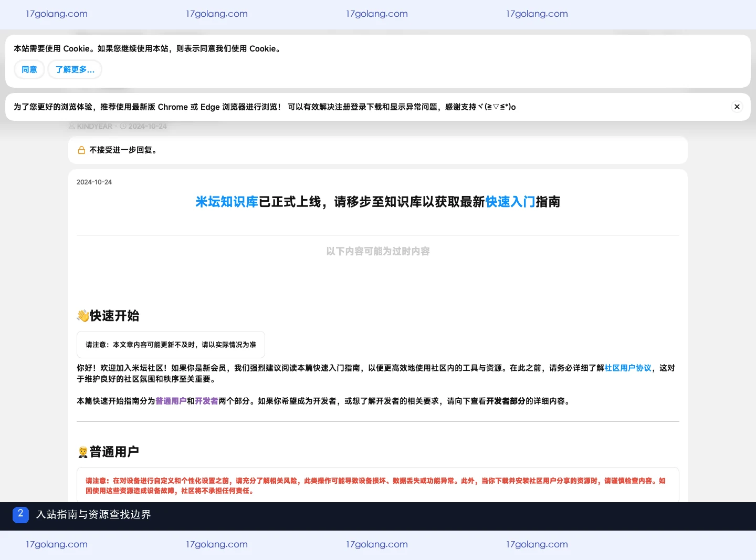Open the 了解更多... cookie details
The height and width of the screenshot is (560, 756).
(75, 69)
